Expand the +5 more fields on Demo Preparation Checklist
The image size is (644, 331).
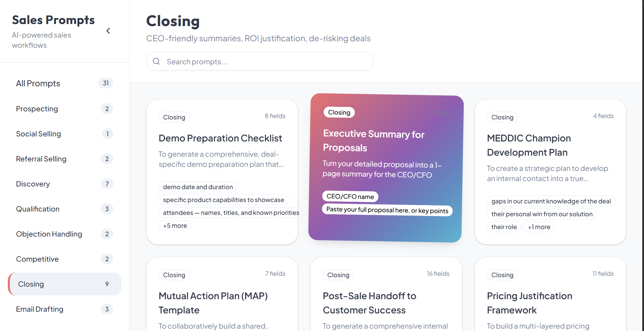tap(175, 225)
